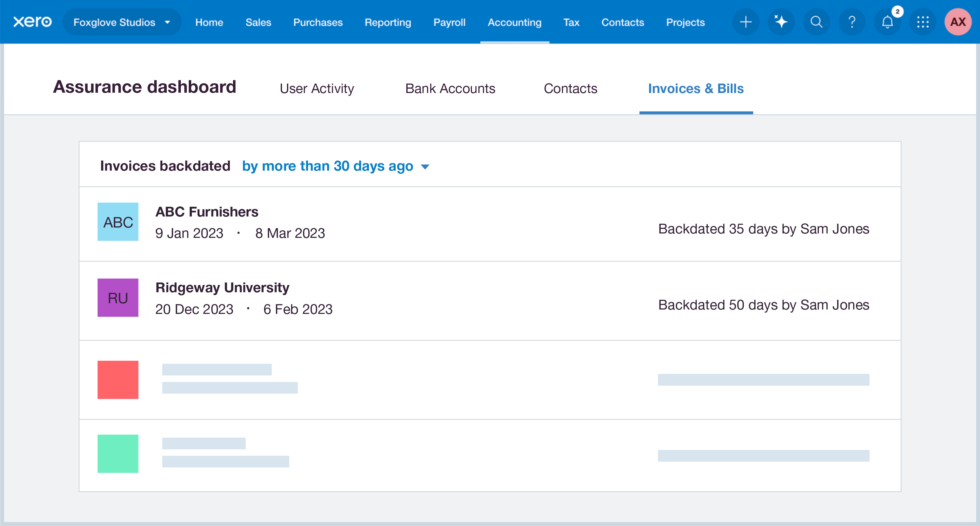This screenshot has width=980, height=526.
Task: Open the Reporting menu
Action: pos(388,22)
